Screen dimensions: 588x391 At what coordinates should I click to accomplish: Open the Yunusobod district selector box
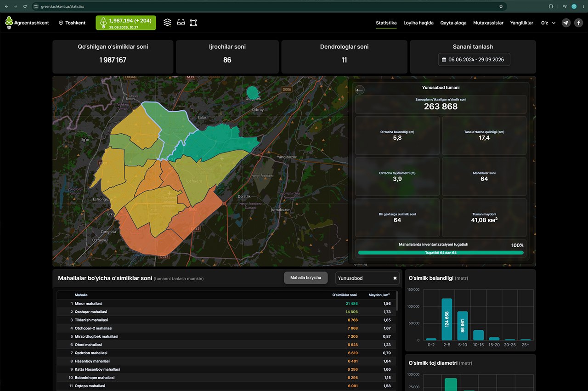[367, 278]
